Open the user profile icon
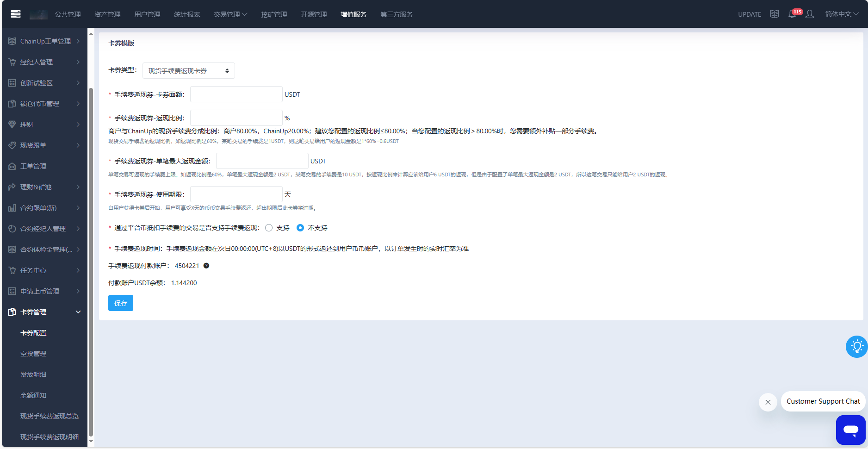This screenshot has height=449, width=868. point(810,14)
